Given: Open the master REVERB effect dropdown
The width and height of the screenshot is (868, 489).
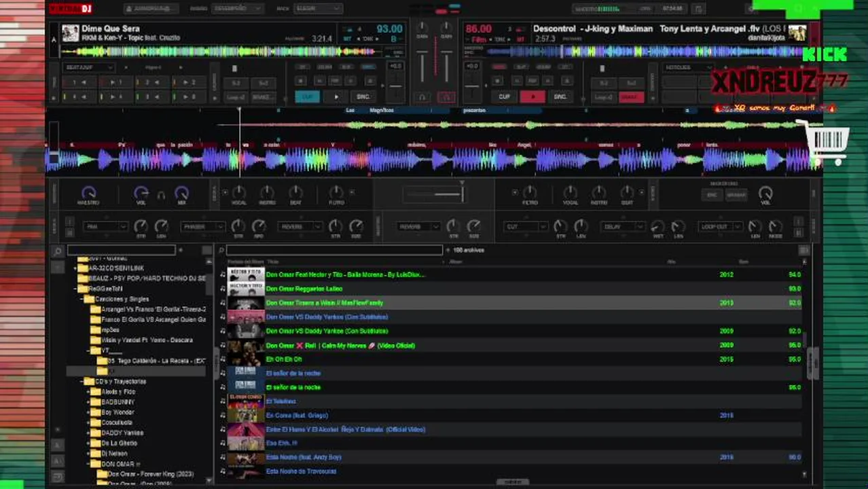Looking at the screenshot, I should [418, 227].
